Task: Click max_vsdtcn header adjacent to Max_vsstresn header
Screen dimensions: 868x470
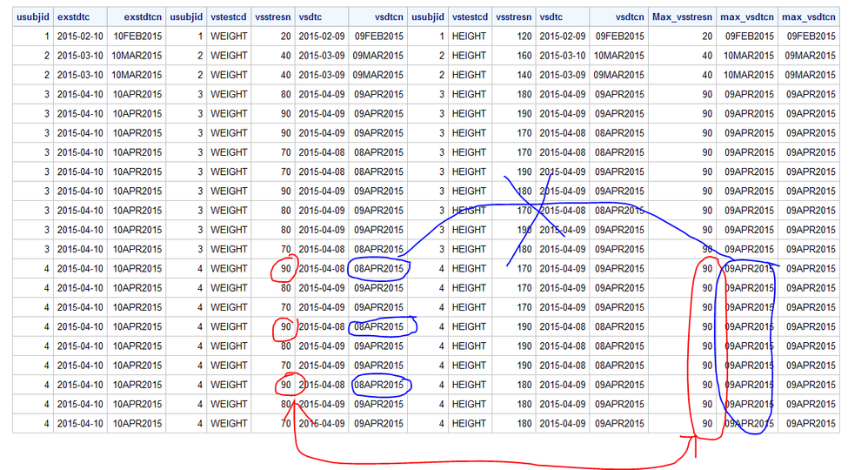Action: click(x=747, y=17)
